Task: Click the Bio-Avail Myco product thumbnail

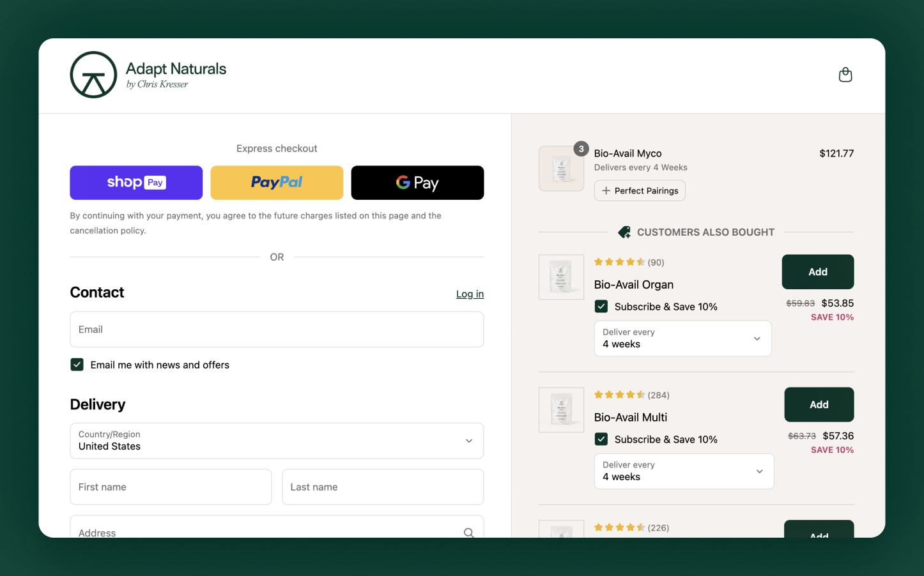Action: coord(561,169)
